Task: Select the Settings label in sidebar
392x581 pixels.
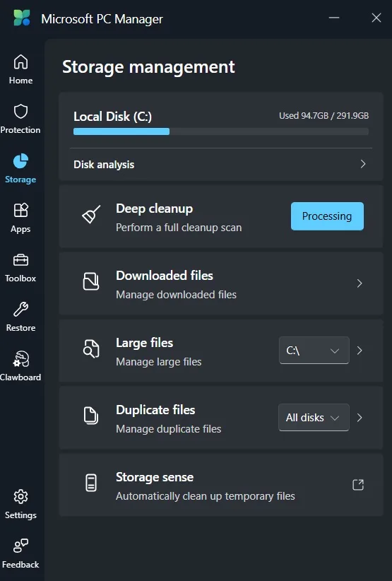Action: 20,515
